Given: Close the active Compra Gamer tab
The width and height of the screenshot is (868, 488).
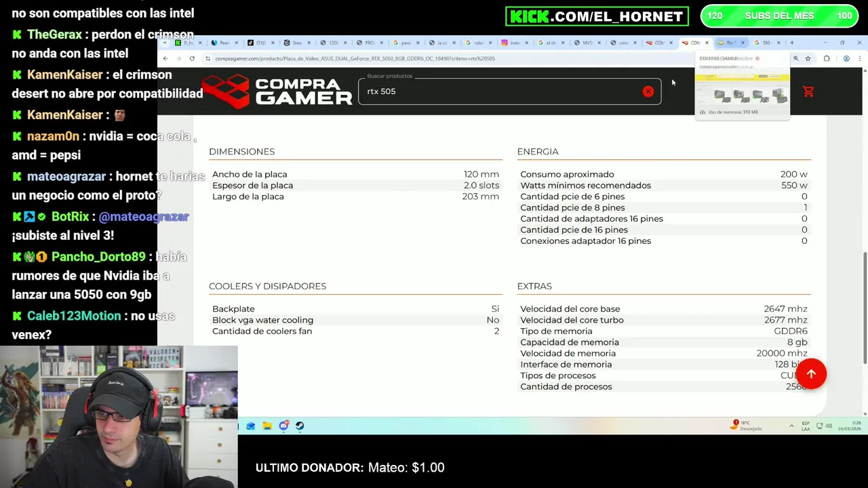Looking at the screenshot, I should click(x=707, y=43).
